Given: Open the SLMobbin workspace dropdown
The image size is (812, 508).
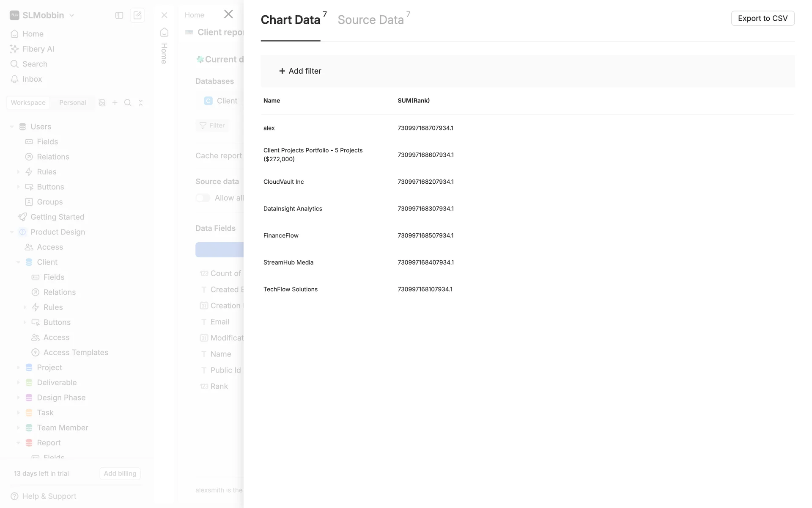Looking at the screenshot, I should 71,15.
